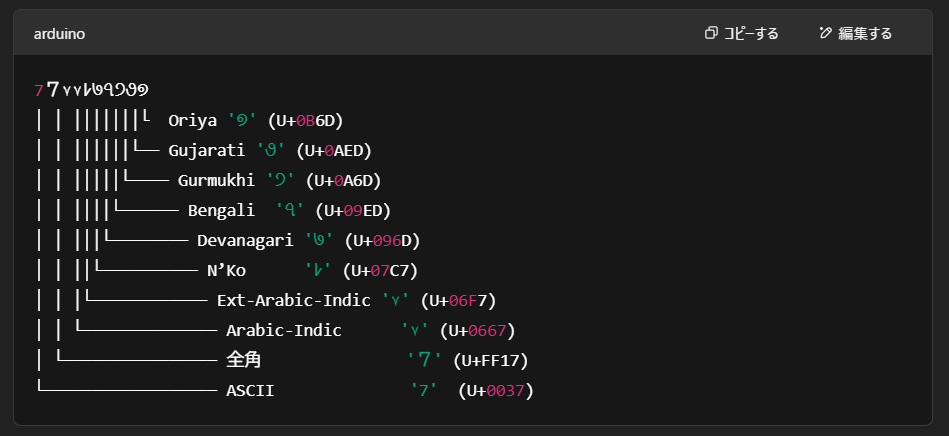The width and height of the screenshot is (949, 436).
Task: Click the Ext-Arabic-Indic label text
Action: [294, 300]
